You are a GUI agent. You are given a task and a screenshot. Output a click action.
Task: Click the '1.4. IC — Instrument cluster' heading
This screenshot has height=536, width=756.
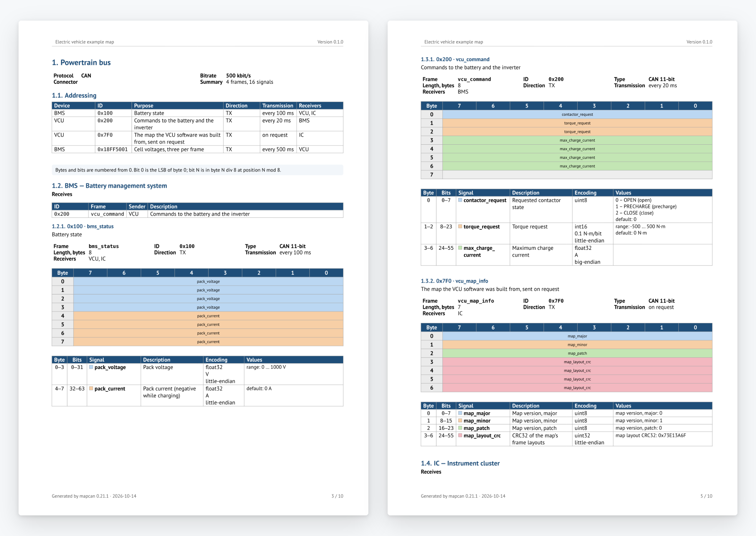[460, 464]
